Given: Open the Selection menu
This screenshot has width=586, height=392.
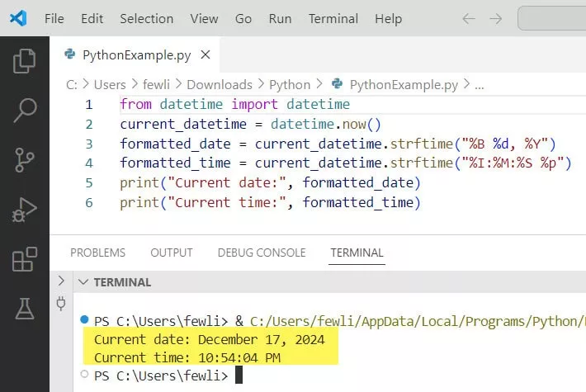Looking at the screenshot, I should (146, 18).
